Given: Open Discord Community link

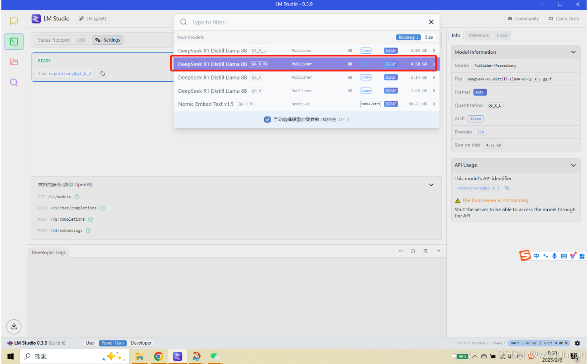Looking at the screenshot, I should pyautogui.click(x=523, y=19).
